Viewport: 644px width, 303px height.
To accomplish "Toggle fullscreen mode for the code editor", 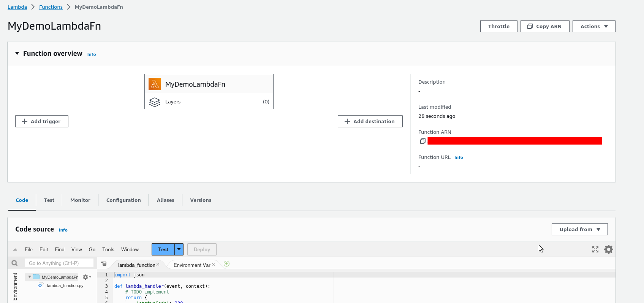I will [595, 249].
